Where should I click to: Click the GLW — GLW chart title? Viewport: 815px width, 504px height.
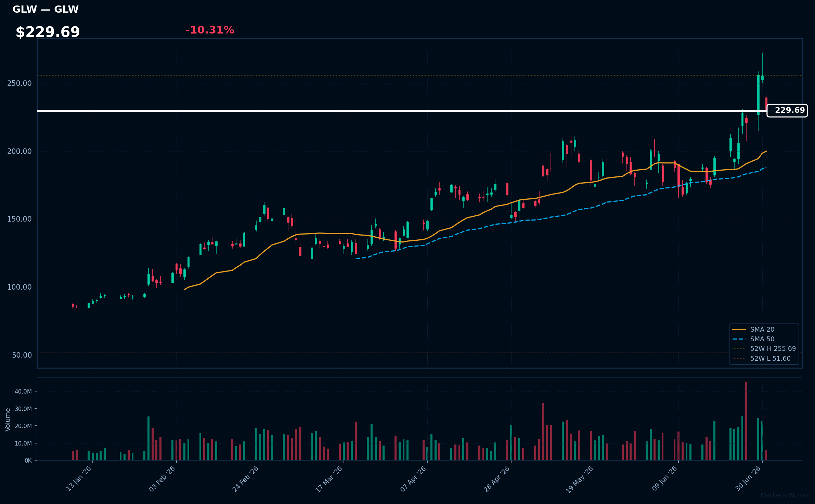[x=46, y=9]
